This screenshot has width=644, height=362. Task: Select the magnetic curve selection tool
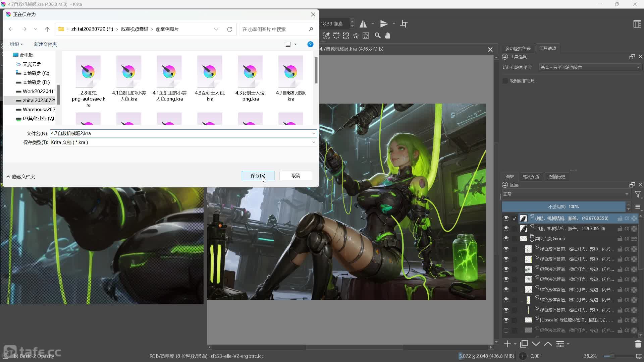[346, 36]
